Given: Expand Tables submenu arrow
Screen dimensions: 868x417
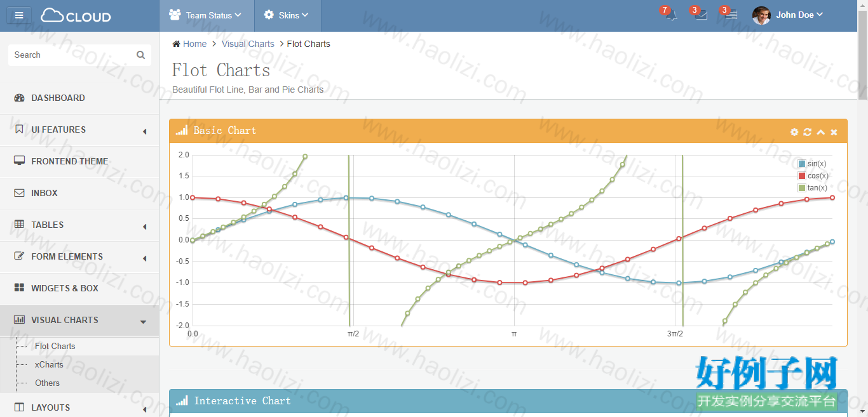Looking at the screenshot, I should (x=144, y=227).
